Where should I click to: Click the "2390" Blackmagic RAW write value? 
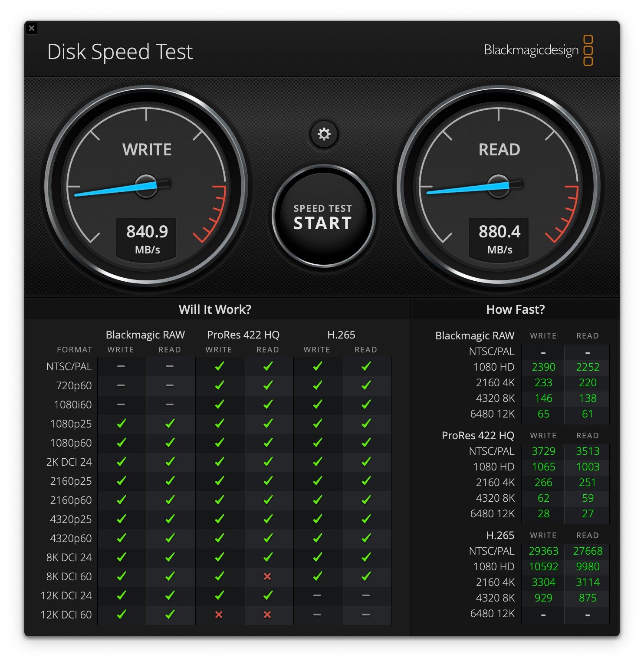(543, 367)
